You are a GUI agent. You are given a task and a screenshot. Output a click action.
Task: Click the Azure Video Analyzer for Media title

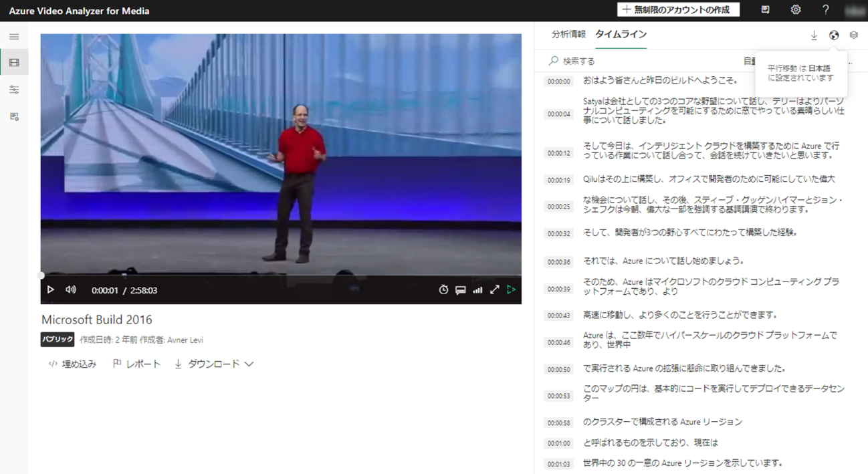tap(79, 11)
